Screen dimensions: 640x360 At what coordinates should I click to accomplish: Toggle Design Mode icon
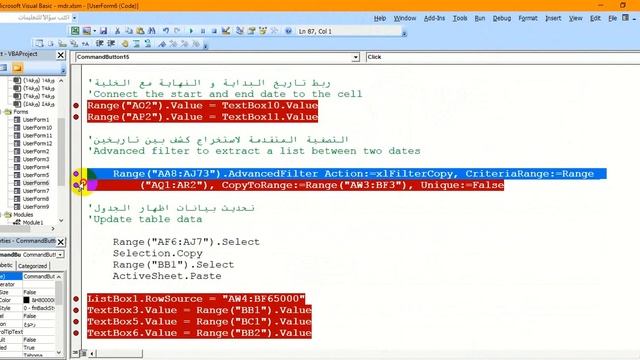click(226, 31)
